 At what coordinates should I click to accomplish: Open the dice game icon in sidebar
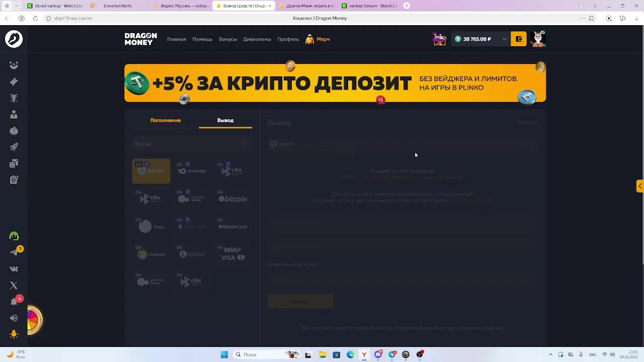click(x=14, y=163)
